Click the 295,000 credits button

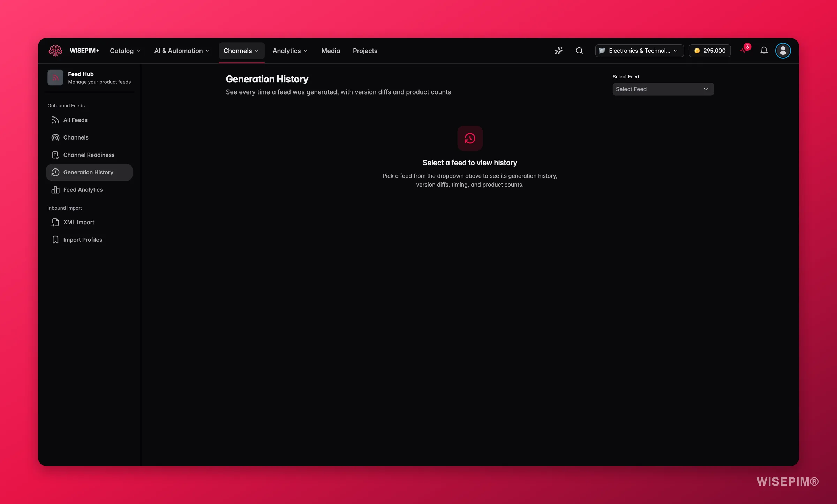[x=709, y=51]
